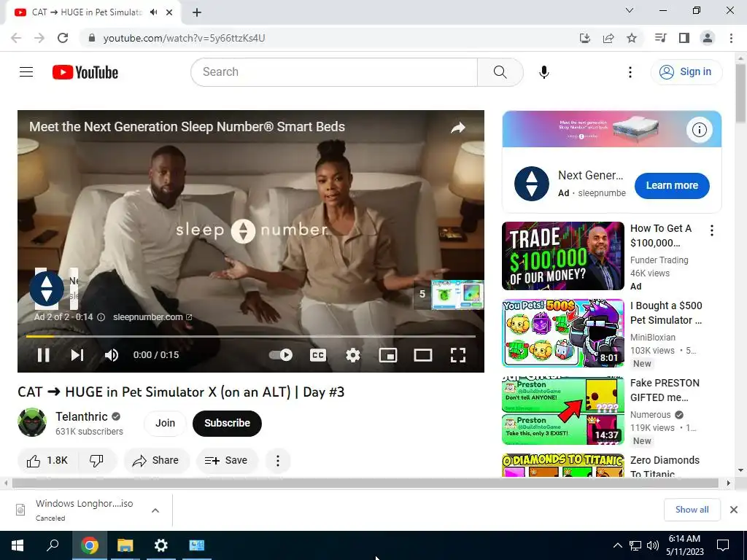Screen dimensions: 747x560
Task: Share the video
Action: click(156, 461)
